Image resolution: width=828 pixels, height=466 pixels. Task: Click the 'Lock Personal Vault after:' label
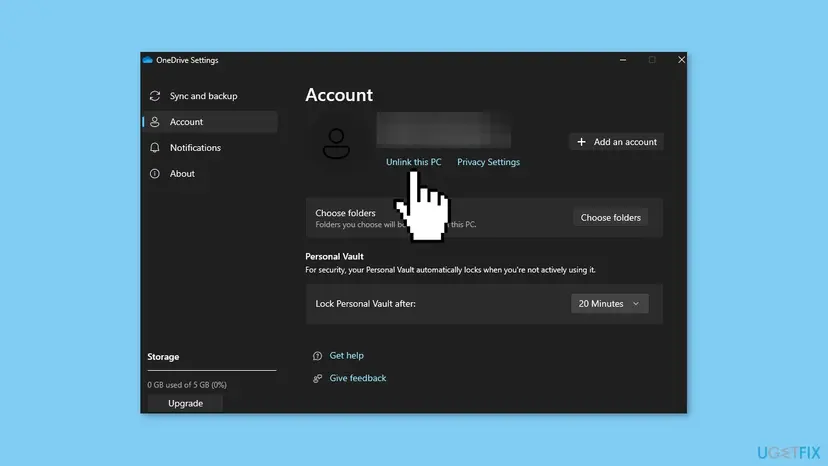[365, 304]
